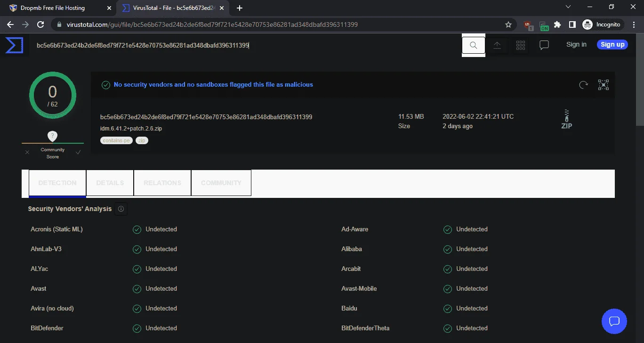
Task: Click Undetected result for Baidu
Action: click(x=472, y=309)
